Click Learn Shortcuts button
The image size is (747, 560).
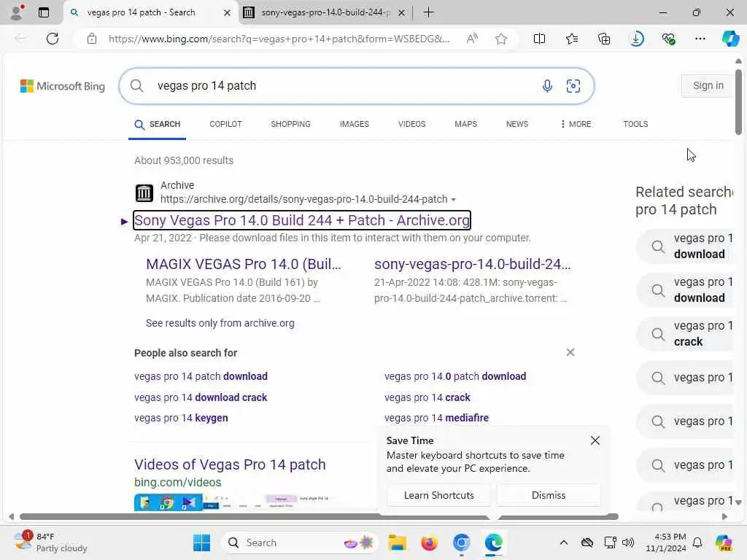pos(438,495)
